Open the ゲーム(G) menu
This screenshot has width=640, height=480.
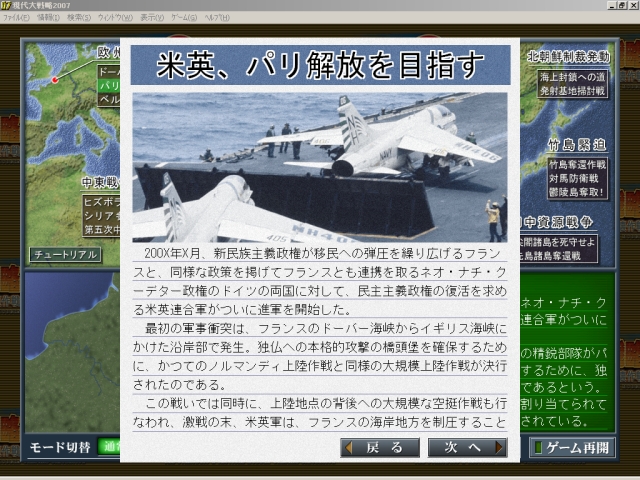click(x=184, y=18)
